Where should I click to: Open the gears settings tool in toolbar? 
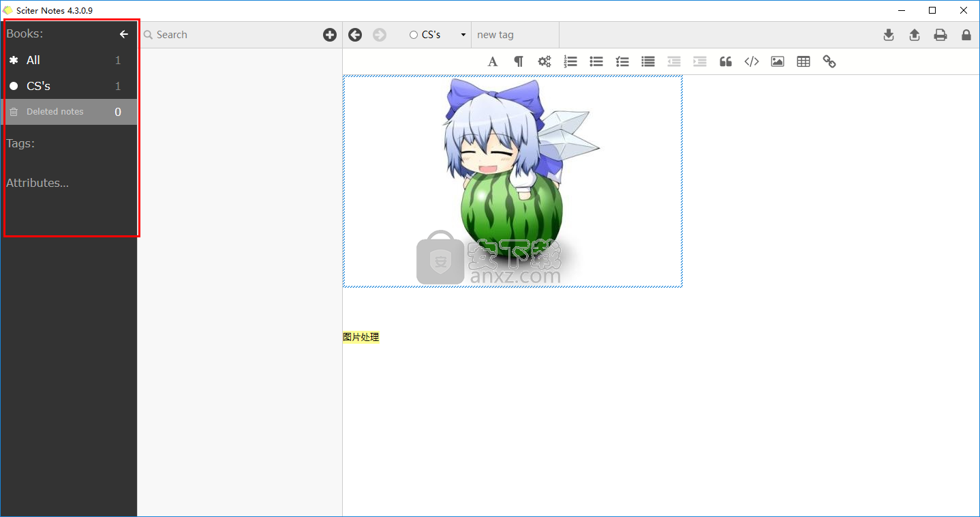[545, 61]
